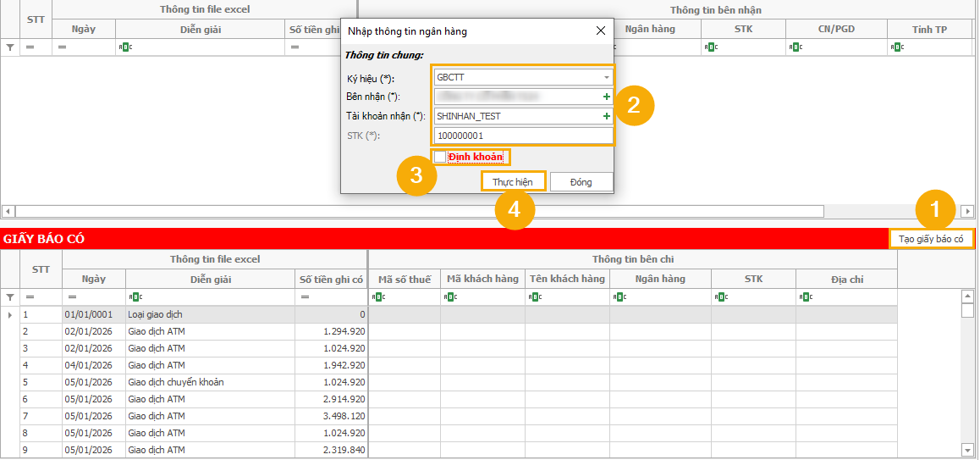
Task: Click the funnel filter icon in the top grid
Action: (x=10, y=47)
